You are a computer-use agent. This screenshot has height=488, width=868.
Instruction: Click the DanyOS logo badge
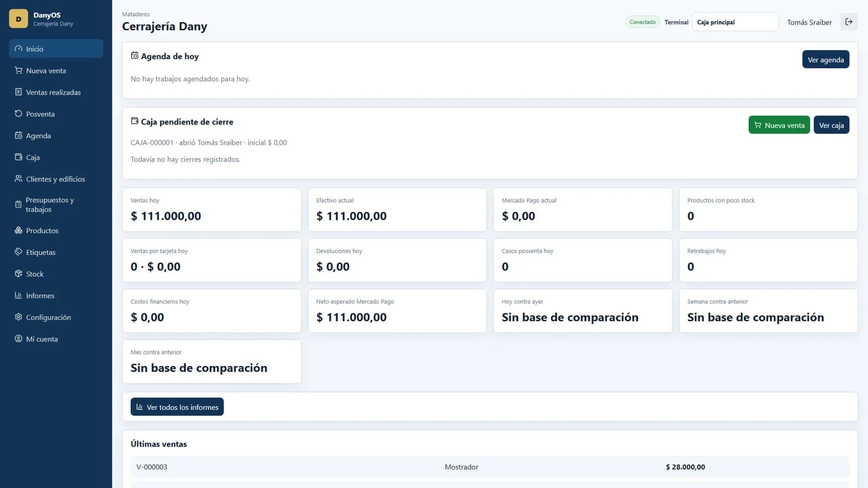pos(18,18)
